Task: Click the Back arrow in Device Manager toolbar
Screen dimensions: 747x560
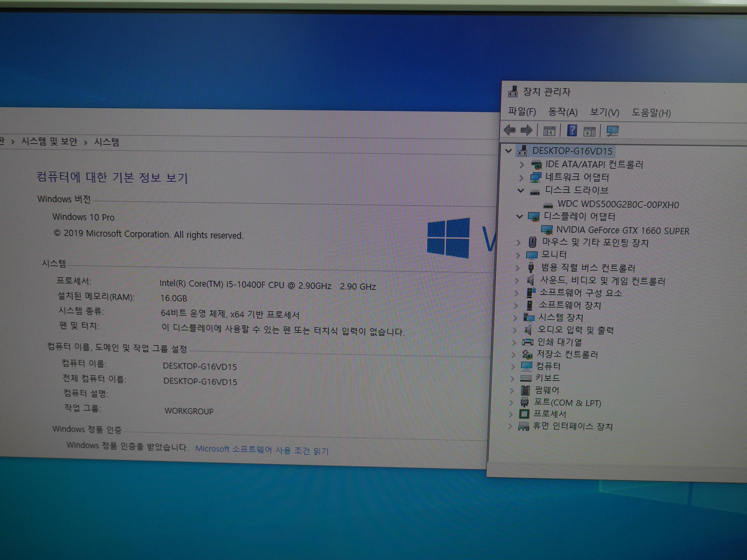Action: 510,130
